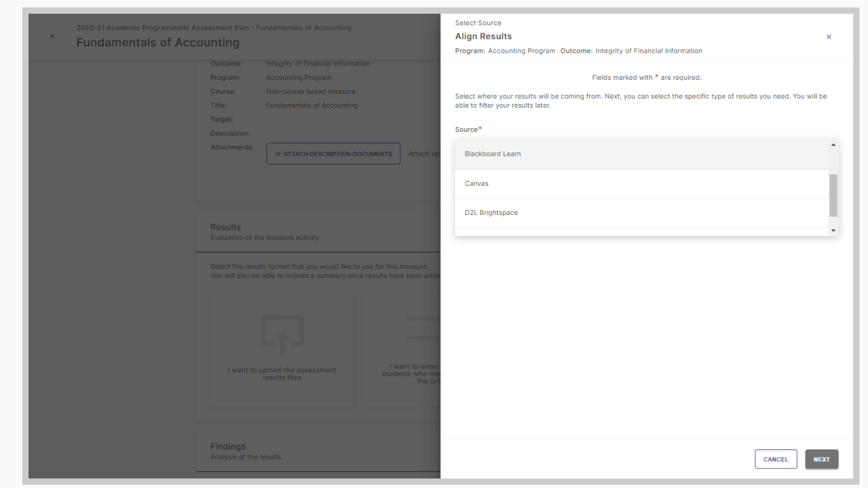The height and width of the screenshot is (488, 868).
Task: Click the Source required field label
Action: (468, 129)
